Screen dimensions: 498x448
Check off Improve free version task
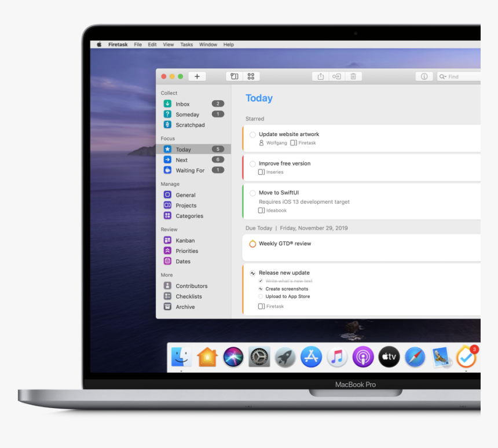click(x=252, y=164)
